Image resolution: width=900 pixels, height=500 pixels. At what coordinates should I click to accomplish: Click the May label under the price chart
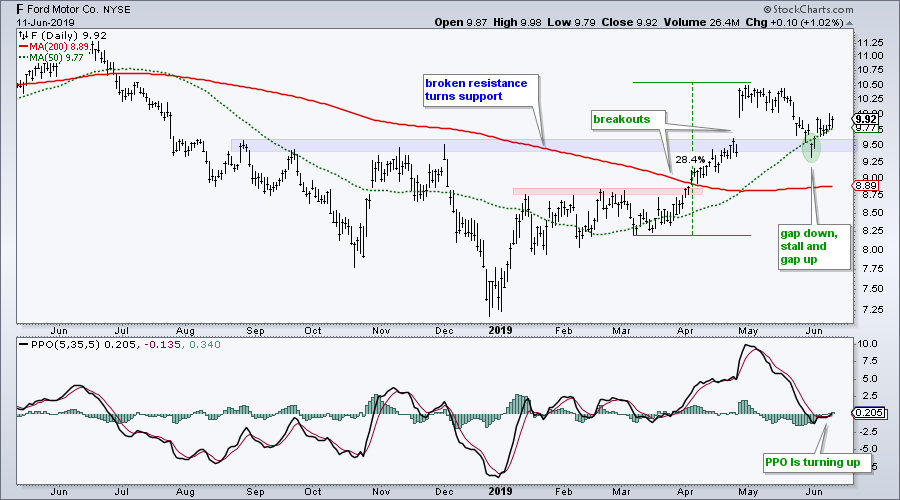pyautogui.click(x=748, y=331)
